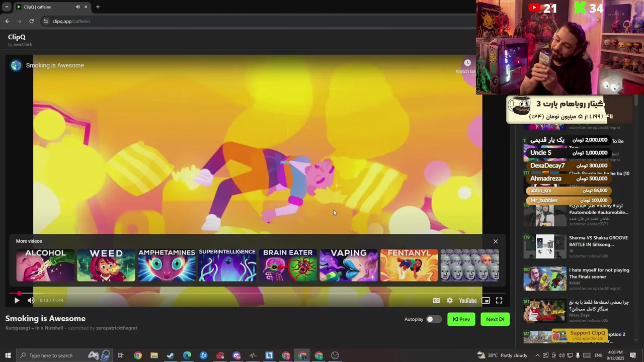Open Microsoft Edge from the taskbar
Image resolution: width=644 pixels, height=362 pixels.
[x=187, y=355]
